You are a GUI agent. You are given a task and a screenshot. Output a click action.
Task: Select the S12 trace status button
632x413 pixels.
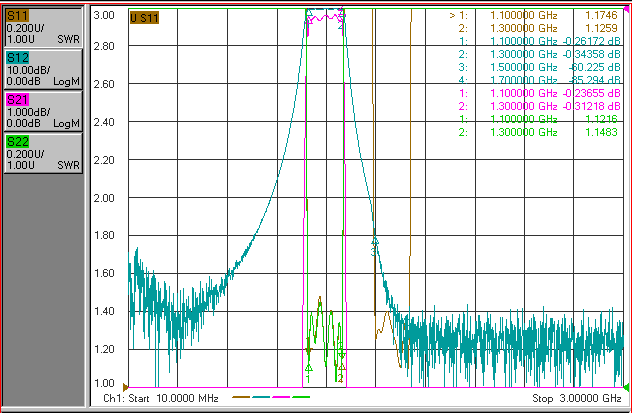(43, 69)
